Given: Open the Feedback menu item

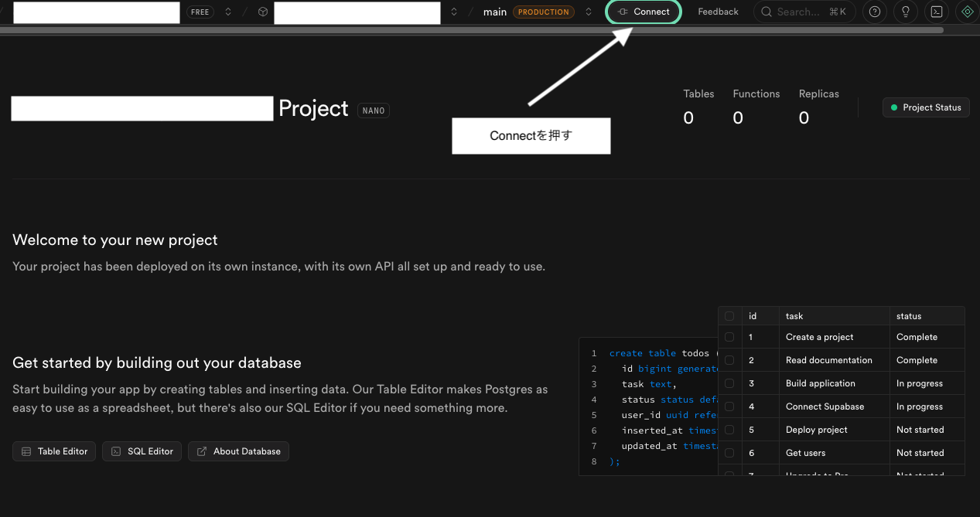Looking at the screenshot, I should (x=718, y=12).
